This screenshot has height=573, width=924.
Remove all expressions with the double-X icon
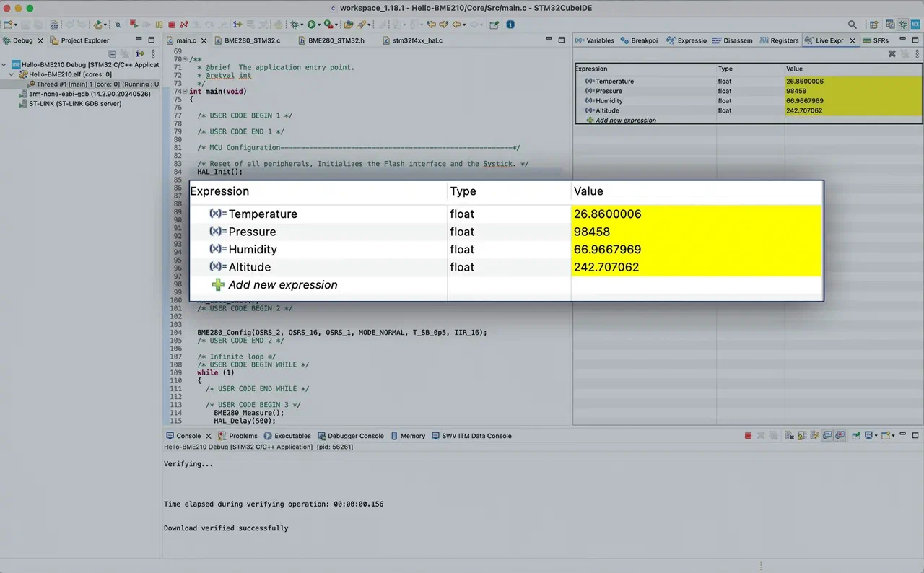click(x=905, y=53)
